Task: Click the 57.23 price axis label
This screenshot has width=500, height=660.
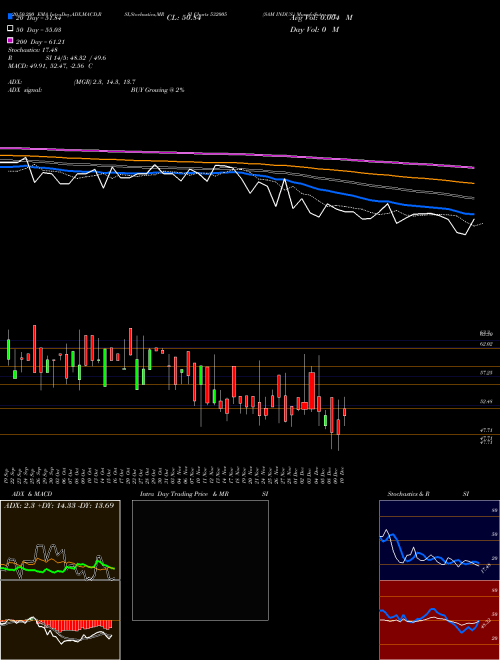Action: [x=486, y=373]
